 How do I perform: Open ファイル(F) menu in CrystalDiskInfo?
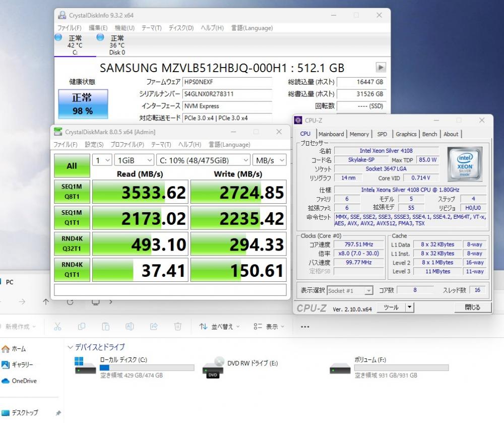point(70,28)
